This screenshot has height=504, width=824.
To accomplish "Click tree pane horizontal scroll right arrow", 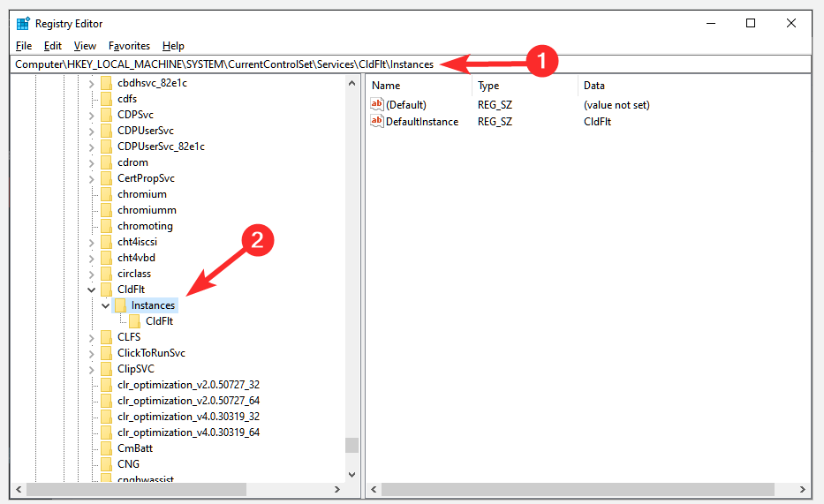I will (337, 489).
